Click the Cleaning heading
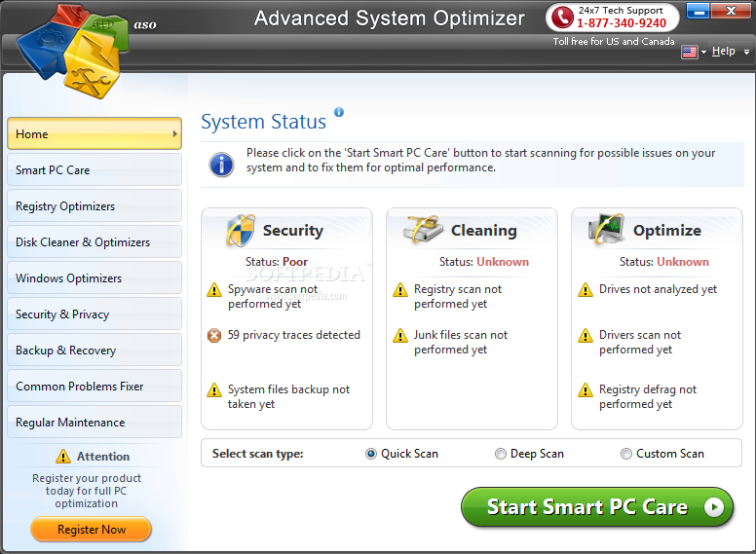Viewport: 756px width, 554px height. 483,231
